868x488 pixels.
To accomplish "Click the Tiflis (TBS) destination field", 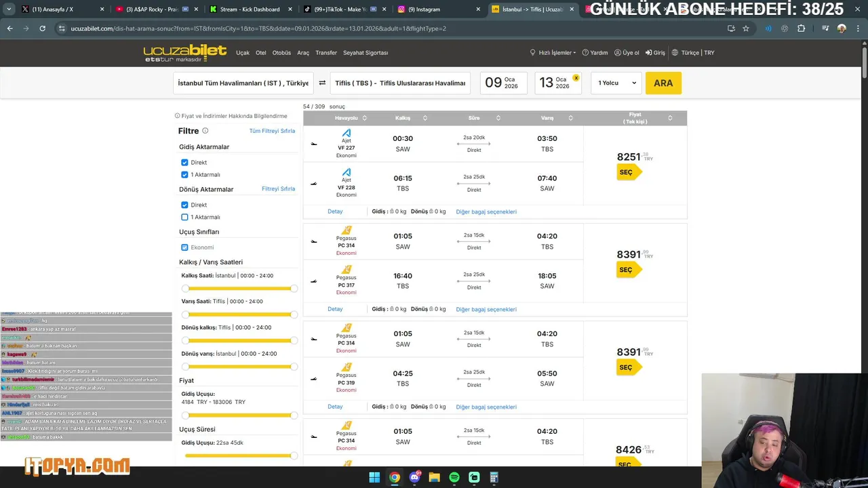I will pyautogui.click(x=400, y=83).
